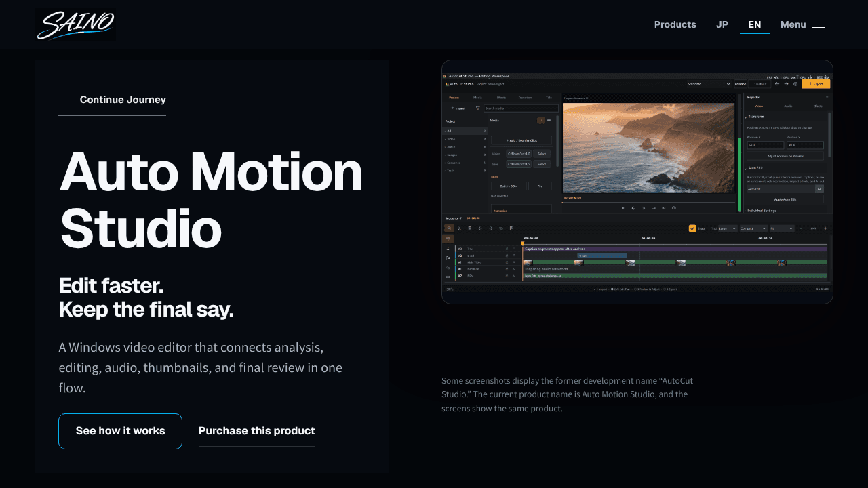Click the coastal sunset preview image
This screenshot has height=488, width=868.
click(x=648, y=148)
